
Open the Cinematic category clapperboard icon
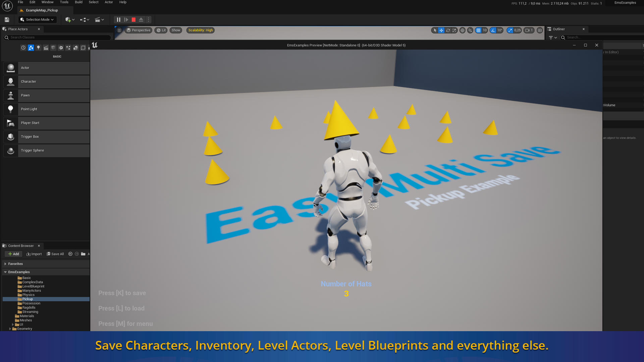(46, 48)
